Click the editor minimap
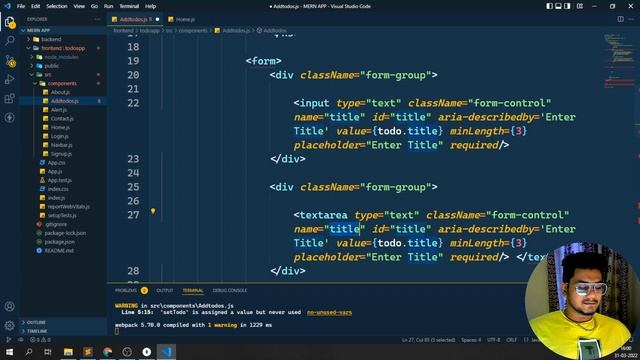Viewport: 640px width, 360px height. (619, 61)
